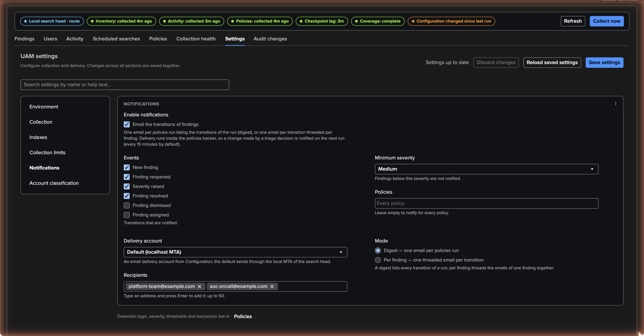Viewport: 644px width, 336px height.
Task: Click the Policies filter input field
Action: (x=486, y=203)
